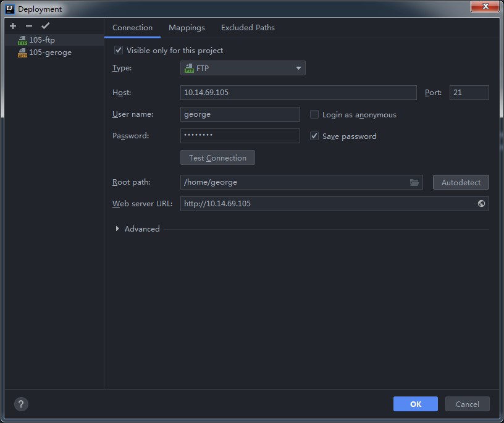The image size is (504, 423).
Task: Uncheck the Save password checkbox
Action: point(314,136)
